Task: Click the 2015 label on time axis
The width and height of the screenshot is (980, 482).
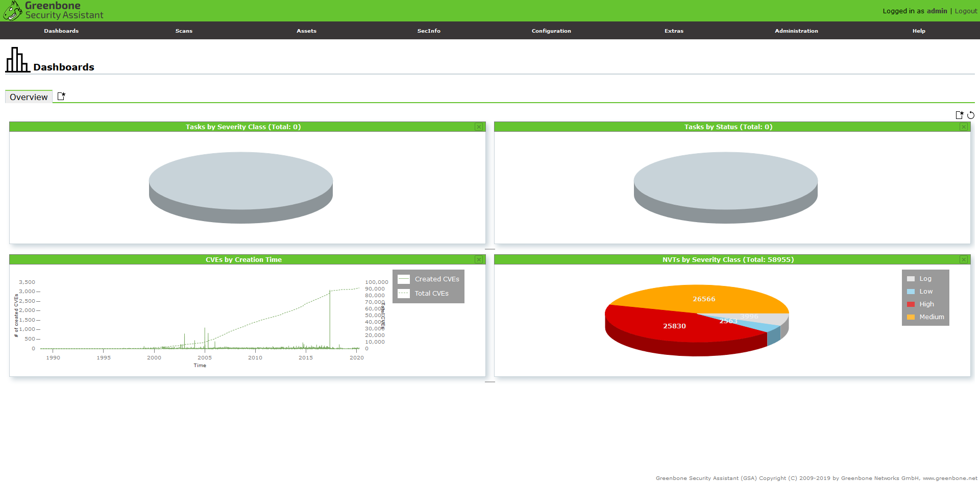Action: (x=306, y=357)
